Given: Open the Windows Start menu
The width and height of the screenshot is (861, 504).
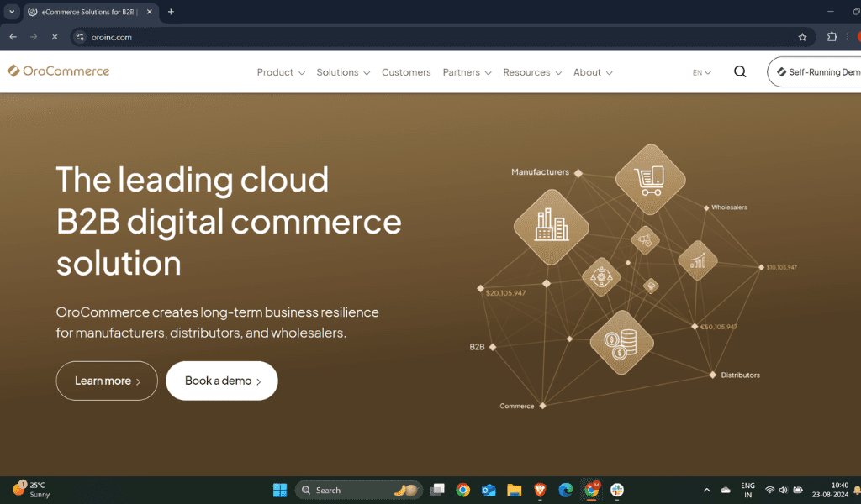Looking at the screenshot, I should 280,490.
